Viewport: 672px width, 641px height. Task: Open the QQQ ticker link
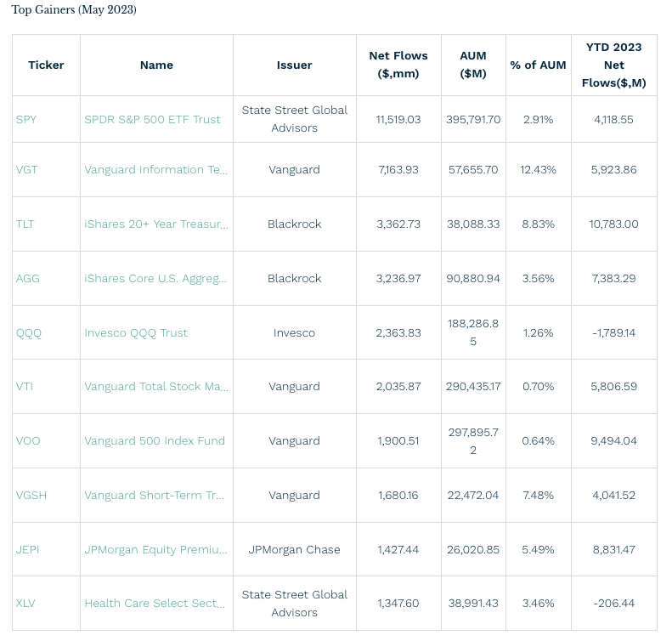tap(29, 333)
